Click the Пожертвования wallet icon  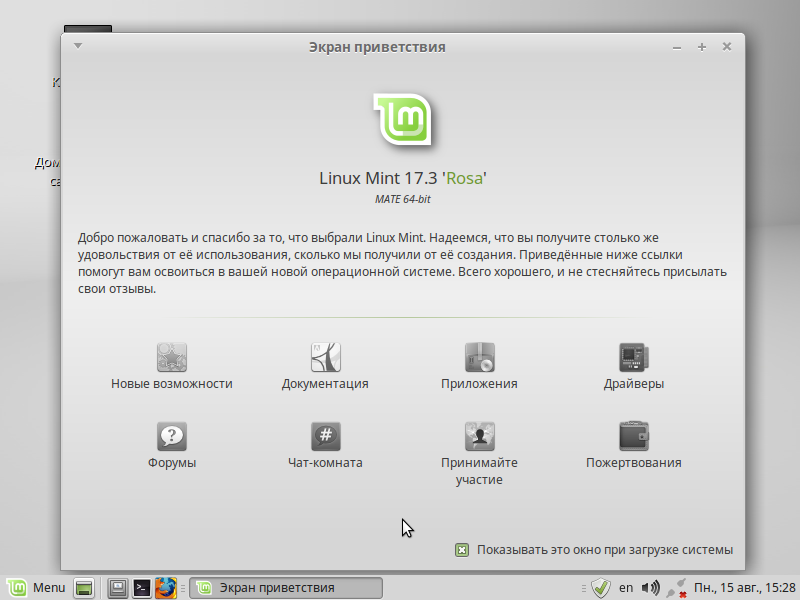click(634, 437)
